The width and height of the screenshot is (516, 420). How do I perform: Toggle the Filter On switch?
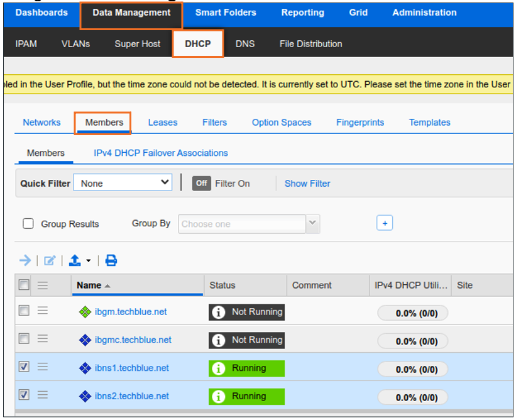click(x=202, y=184)
